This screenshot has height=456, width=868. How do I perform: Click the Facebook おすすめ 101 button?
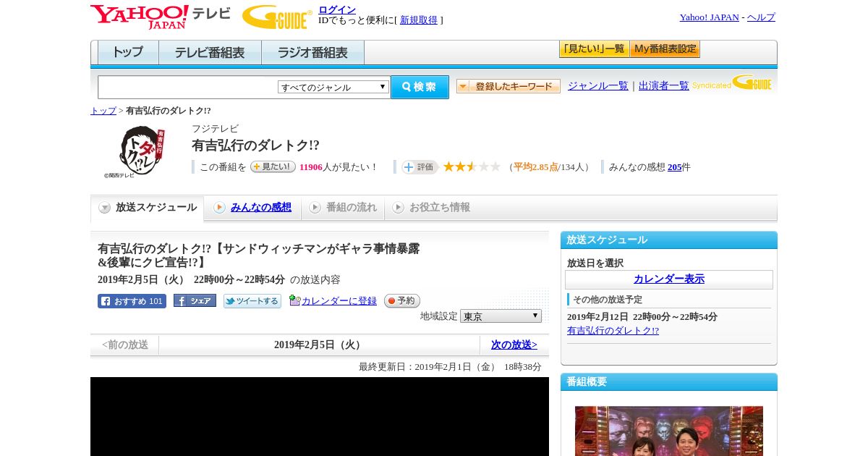[132, 301]
